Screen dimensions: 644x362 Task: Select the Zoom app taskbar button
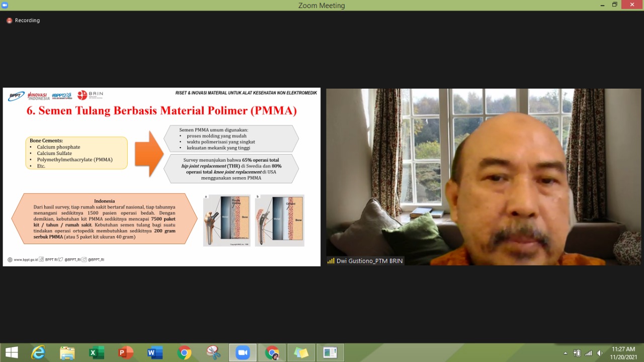pyautogui.click(x=243, y=352)
